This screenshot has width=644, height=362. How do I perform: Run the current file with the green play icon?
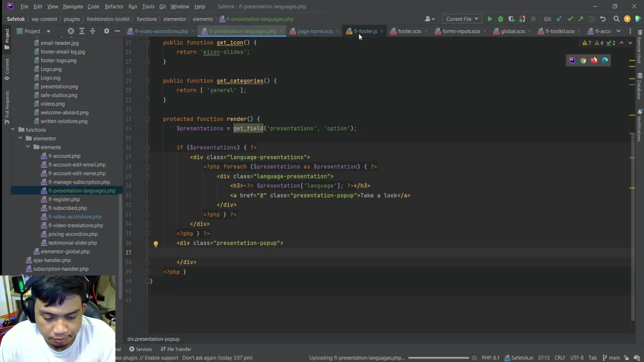point(490,19)
